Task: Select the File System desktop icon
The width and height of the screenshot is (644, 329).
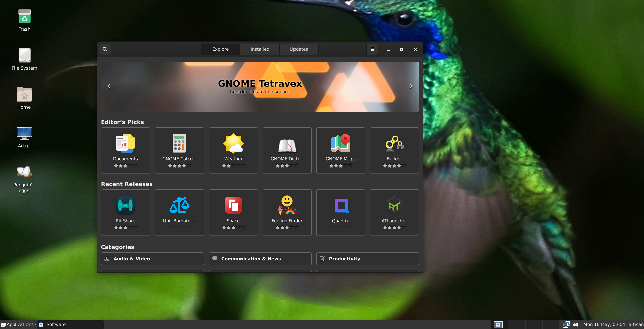Action: click(x=24, y=59)
